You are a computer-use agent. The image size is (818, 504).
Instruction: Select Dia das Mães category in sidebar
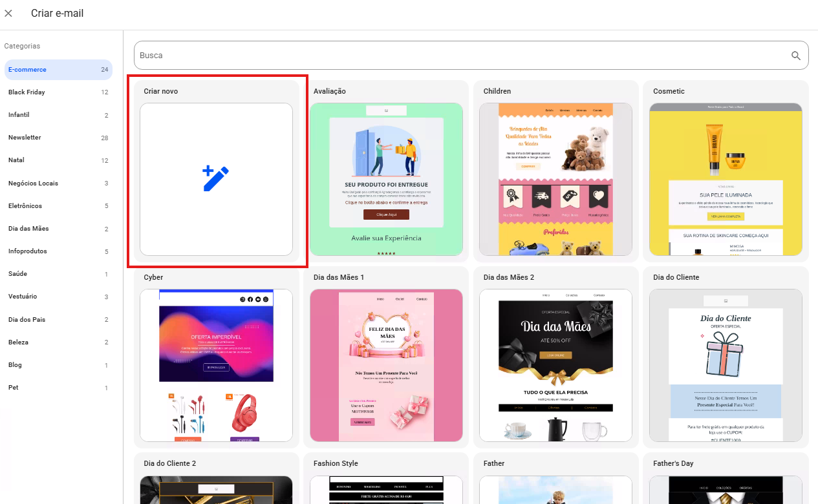click(x=58, y=229)
